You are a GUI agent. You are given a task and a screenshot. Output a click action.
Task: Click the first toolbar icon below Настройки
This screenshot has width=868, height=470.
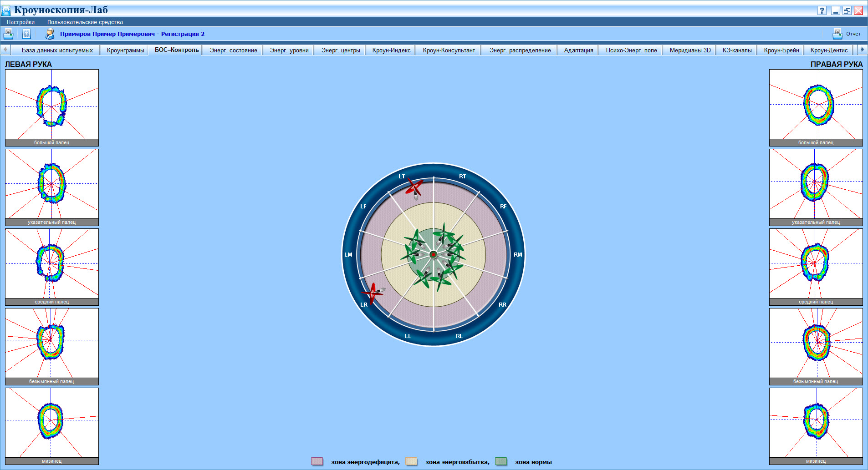coord(8,34)
